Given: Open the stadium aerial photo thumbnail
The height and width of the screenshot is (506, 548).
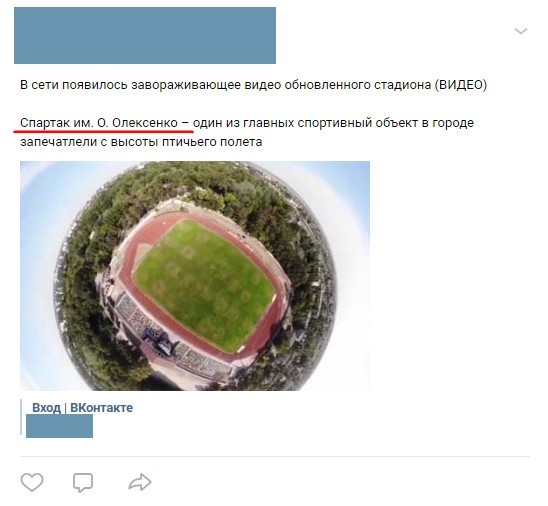Looking at the screenshot, I should (195, 276).
